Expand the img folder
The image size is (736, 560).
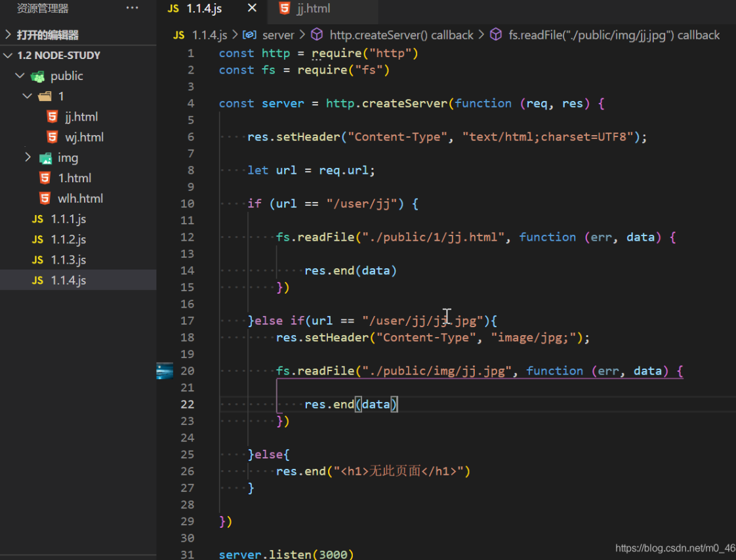(28, 157)
